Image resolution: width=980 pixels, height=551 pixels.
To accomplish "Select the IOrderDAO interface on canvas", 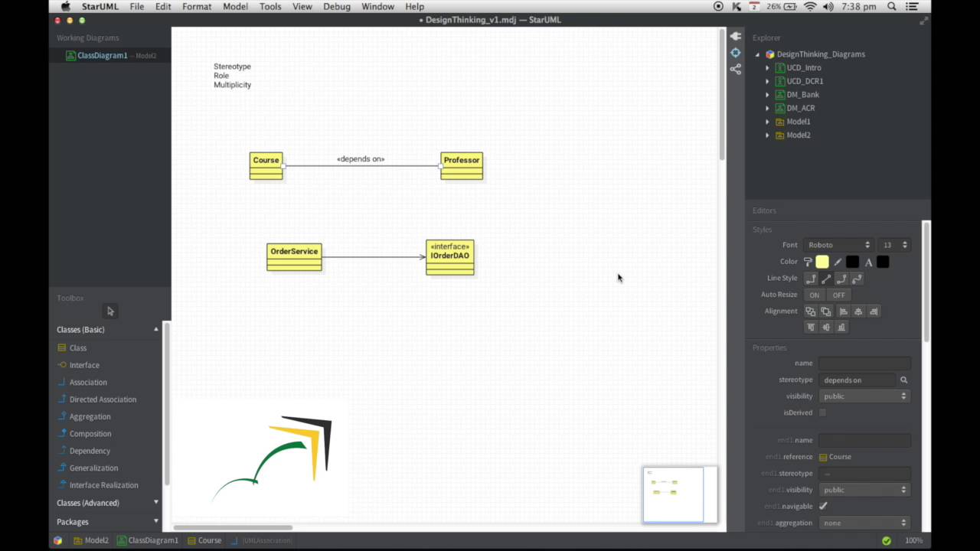I will 450,257.
